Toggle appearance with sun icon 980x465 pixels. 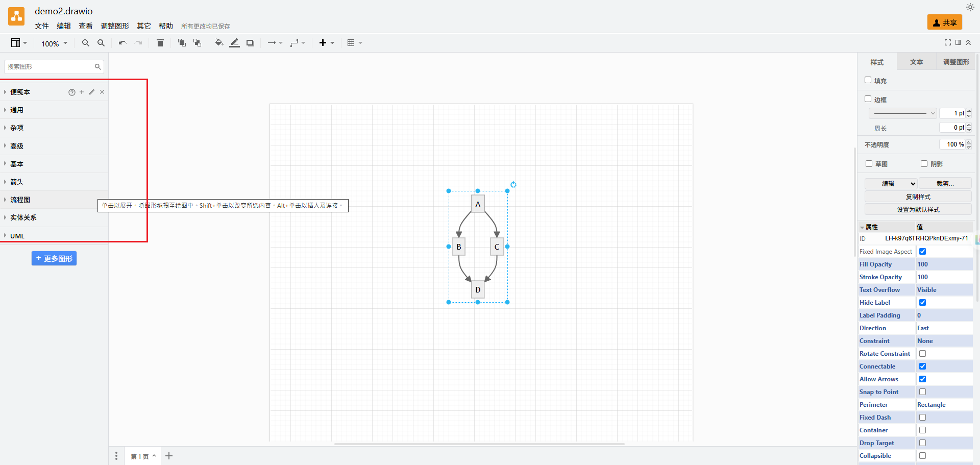point(970,7)
